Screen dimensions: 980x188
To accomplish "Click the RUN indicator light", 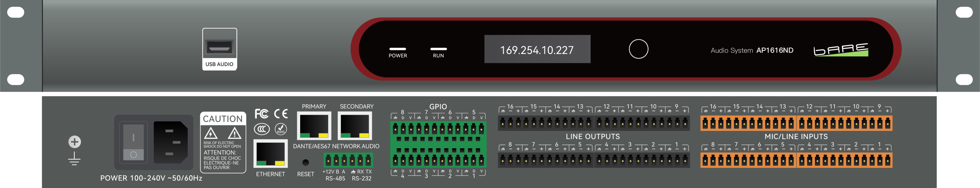I will click(438, 49).
